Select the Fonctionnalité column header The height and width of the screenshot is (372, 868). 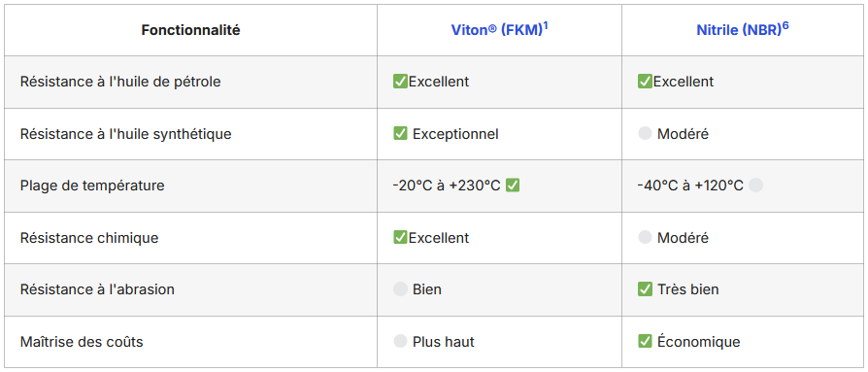point(191,30)
